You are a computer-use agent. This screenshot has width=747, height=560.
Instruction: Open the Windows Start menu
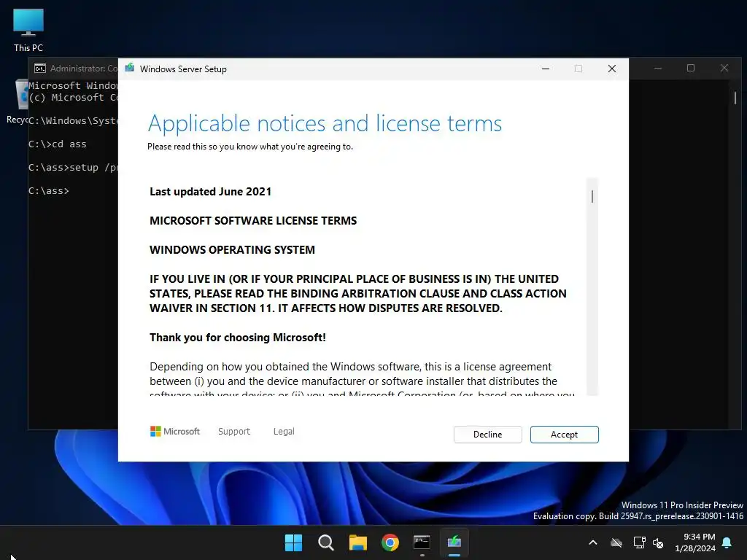point(293,542)
